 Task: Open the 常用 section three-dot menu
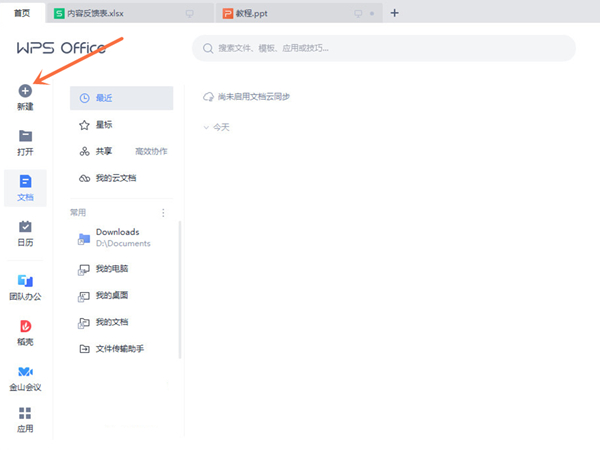coord(164,213)
